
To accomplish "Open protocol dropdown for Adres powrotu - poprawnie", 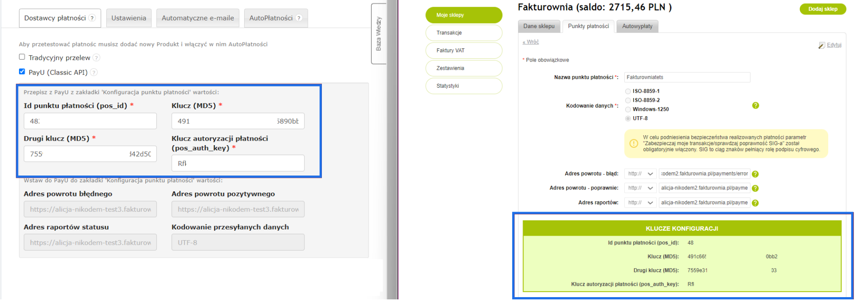I will (x=641, y=188).
